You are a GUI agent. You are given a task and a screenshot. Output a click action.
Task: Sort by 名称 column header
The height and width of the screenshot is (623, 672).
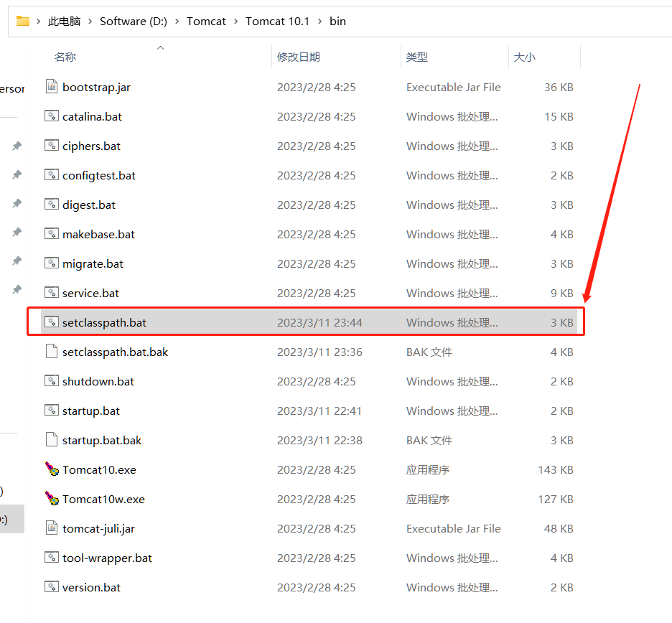(65, 57)
